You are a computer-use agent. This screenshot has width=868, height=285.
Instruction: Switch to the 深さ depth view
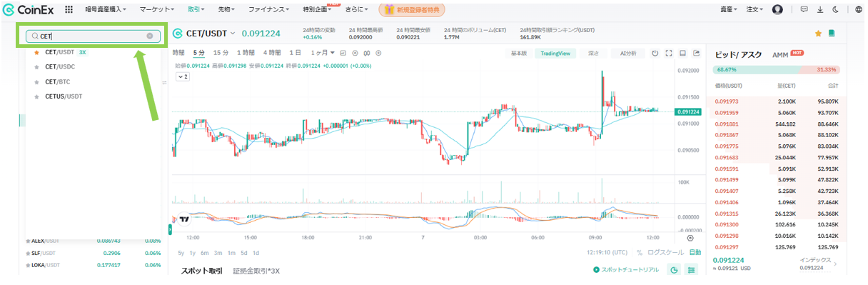(x=593, y=53)
